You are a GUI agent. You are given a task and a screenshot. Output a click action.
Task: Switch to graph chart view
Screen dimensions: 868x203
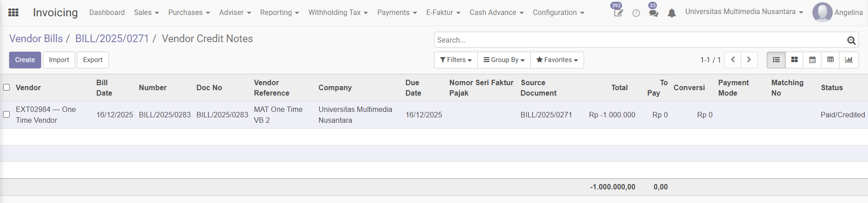(849, 60)
